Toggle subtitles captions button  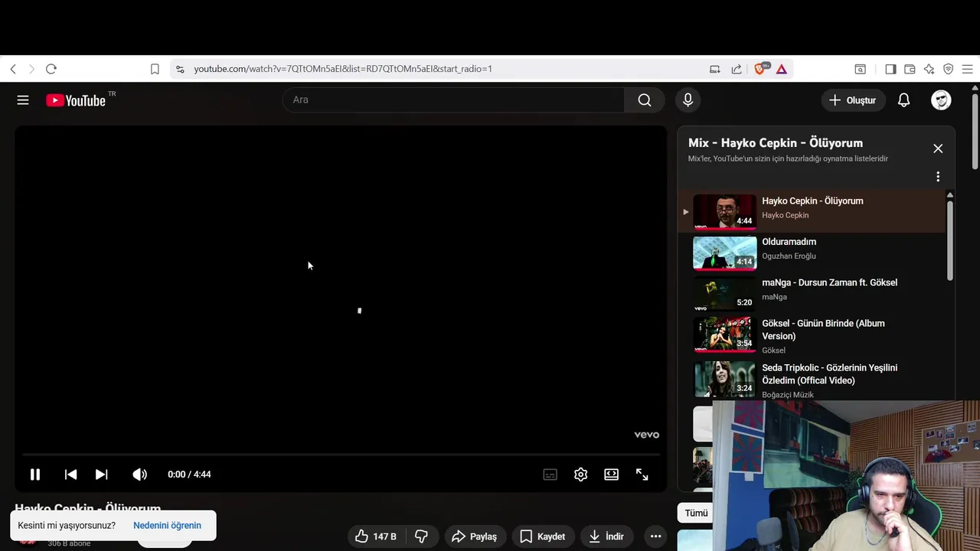[x=550, y=474]
